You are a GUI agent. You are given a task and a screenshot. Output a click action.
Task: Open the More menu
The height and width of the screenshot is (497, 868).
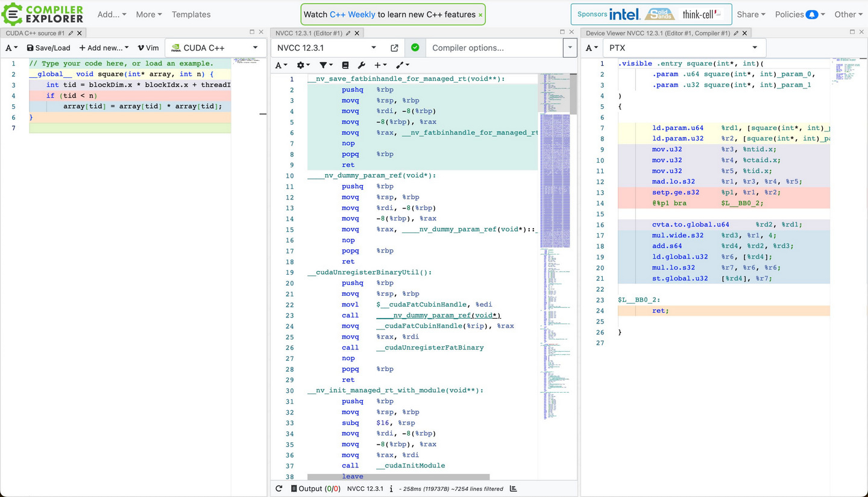[149, 14]
